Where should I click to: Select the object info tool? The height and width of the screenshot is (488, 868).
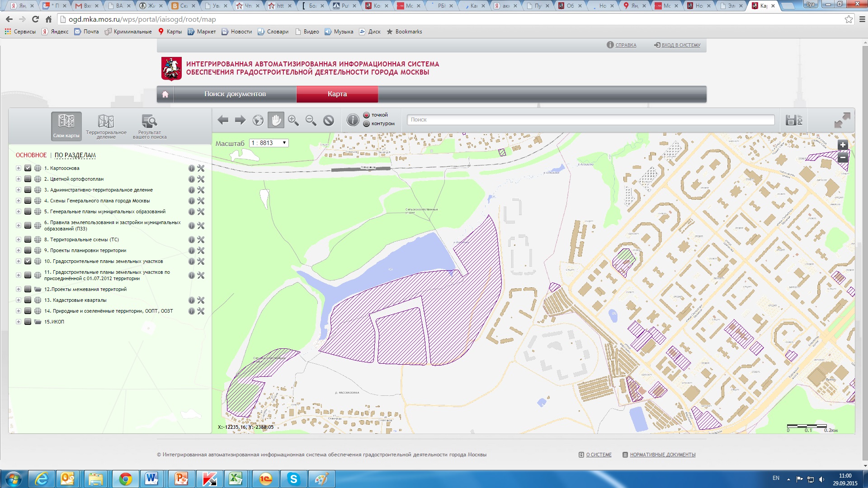pos(353,120)
